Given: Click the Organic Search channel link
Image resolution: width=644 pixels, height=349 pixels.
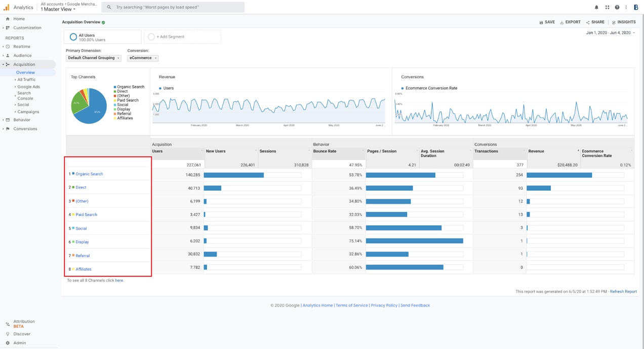Looking at the screenshot, I should tap(90, 174).
